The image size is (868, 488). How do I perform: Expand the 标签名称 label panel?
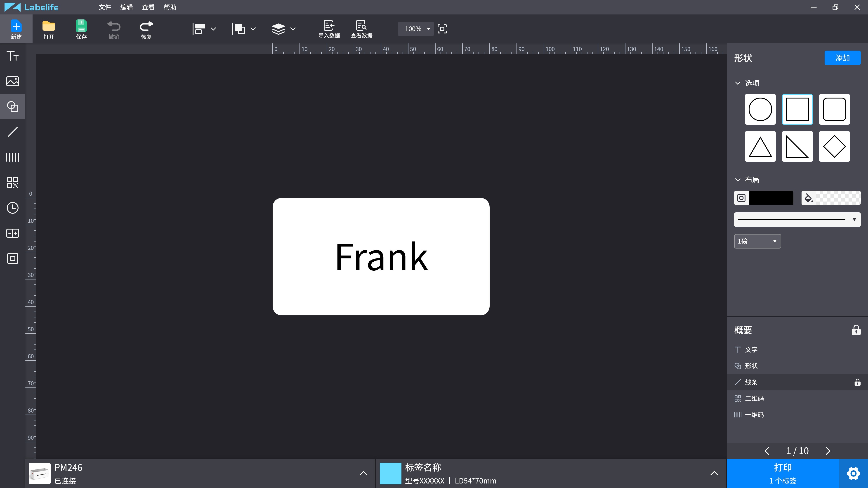point(714,474)
